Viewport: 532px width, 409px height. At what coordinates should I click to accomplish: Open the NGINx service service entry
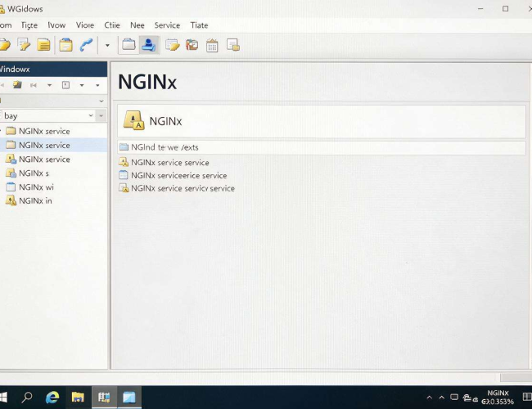point(164,163)
